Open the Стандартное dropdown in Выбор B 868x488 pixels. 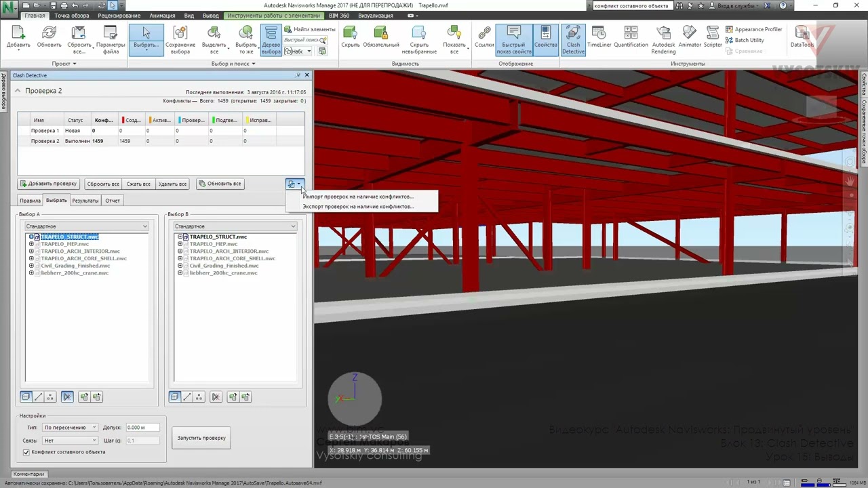tap(235, 226)
